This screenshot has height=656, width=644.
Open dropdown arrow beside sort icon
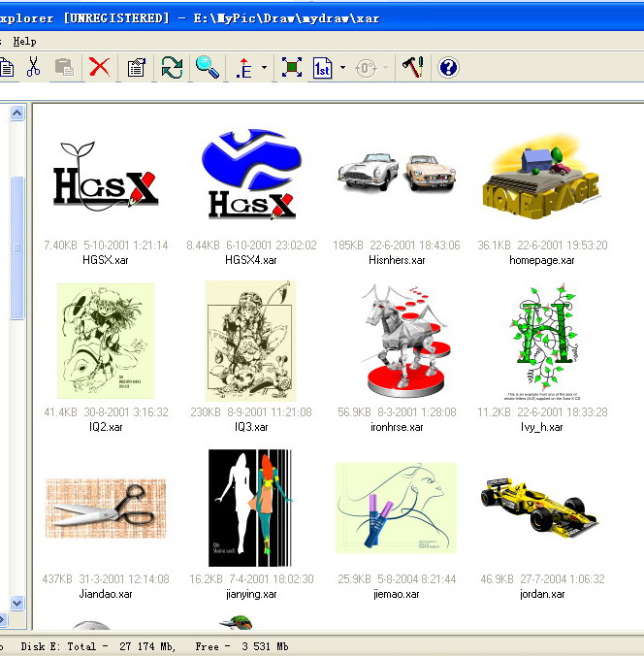264,67
